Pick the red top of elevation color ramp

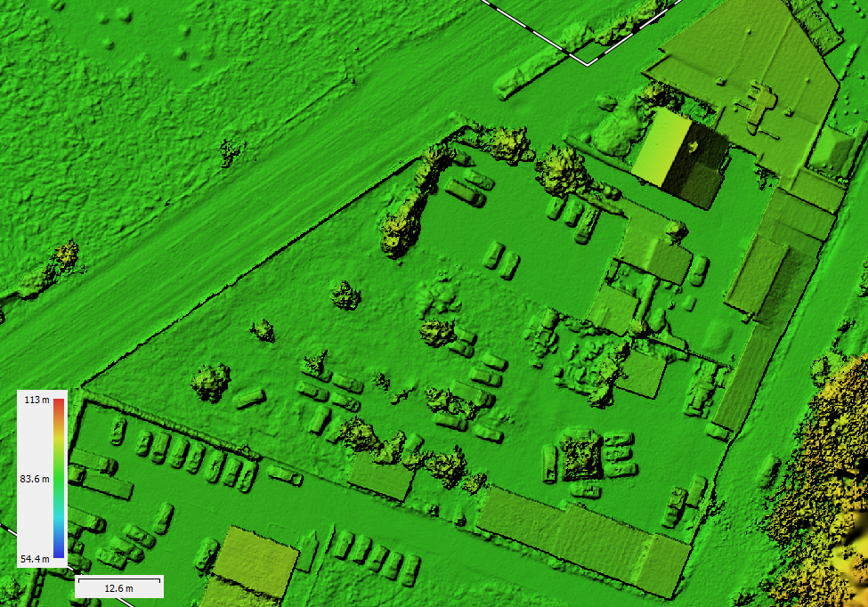click(58, 405)
